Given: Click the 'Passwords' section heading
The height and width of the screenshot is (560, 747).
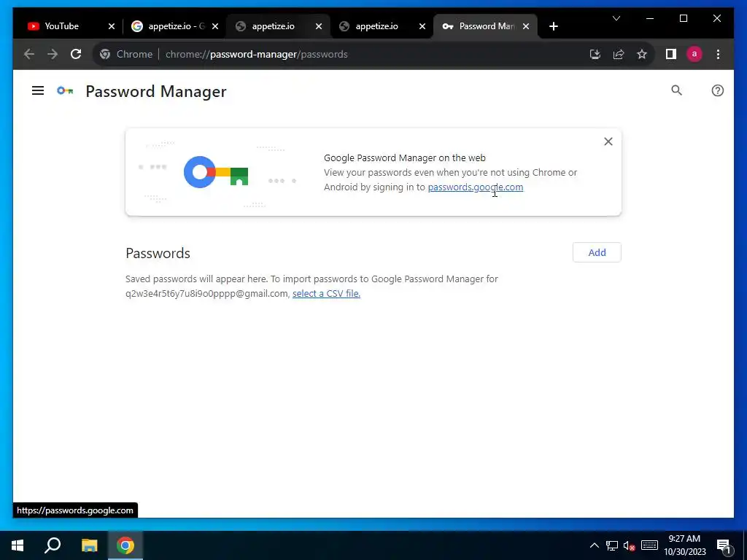Looking at the screenshot, I should [158, 253].
